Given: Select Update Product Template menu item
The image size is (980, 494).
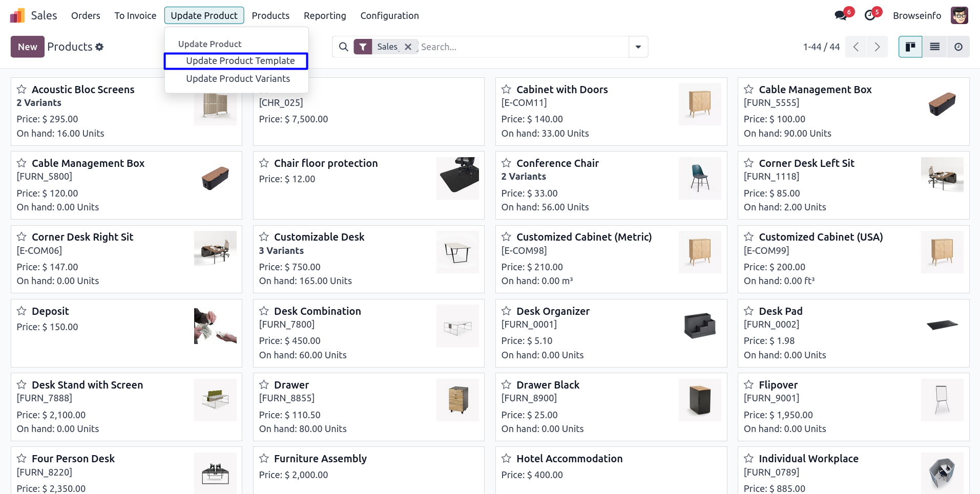Looking at the screenshot, I should click(240, 61).
